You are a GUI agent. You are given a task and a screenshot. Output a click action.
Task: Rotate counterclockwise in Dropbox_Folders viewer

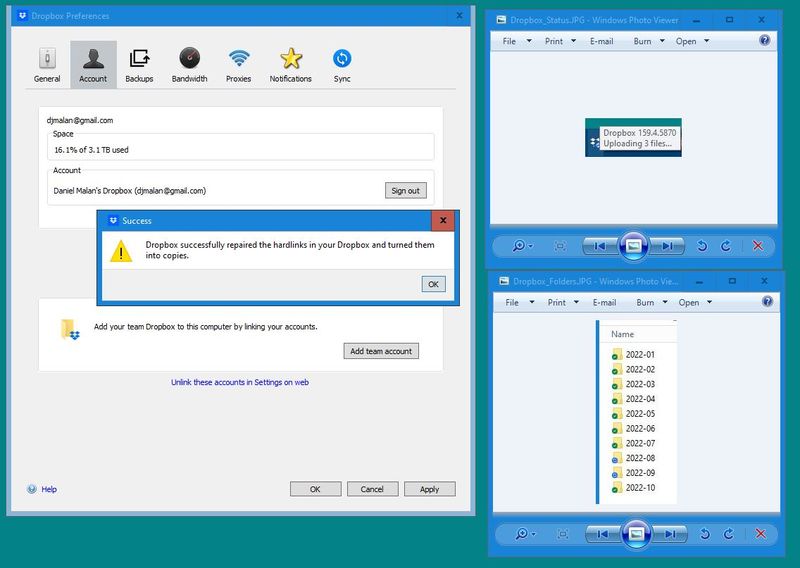705,534
